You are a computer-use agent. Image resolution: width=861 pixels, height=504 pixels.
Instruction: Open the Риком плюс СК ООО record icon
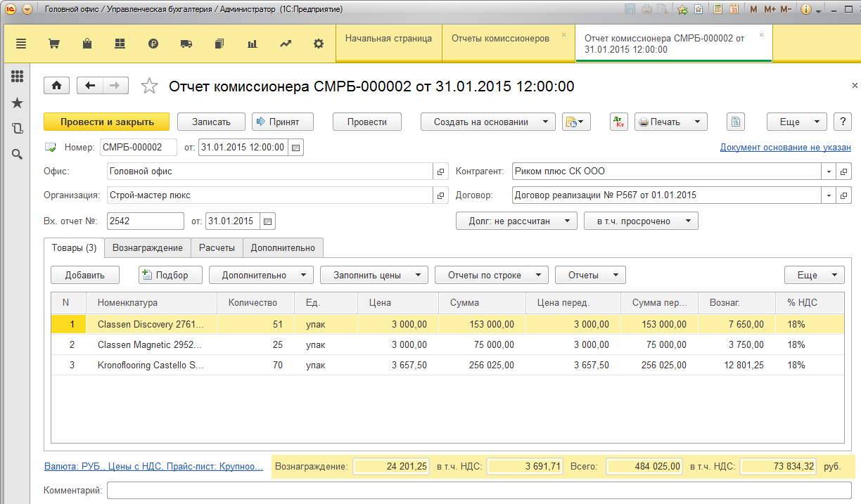844,172
